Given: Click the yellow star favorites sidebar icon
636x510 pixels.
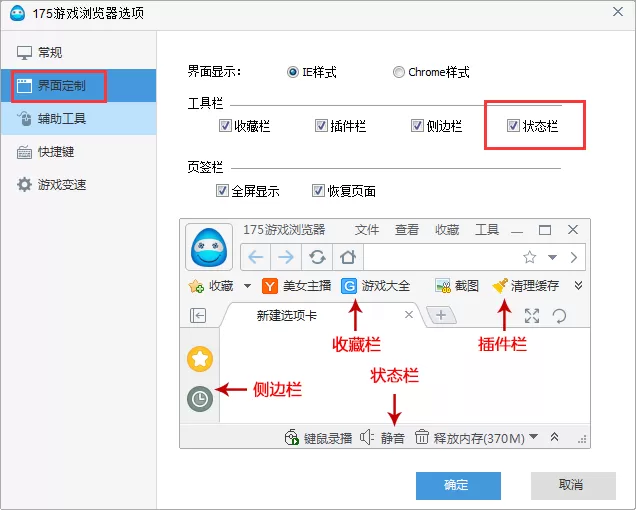Looking at the screenshot, I should 200,359.
